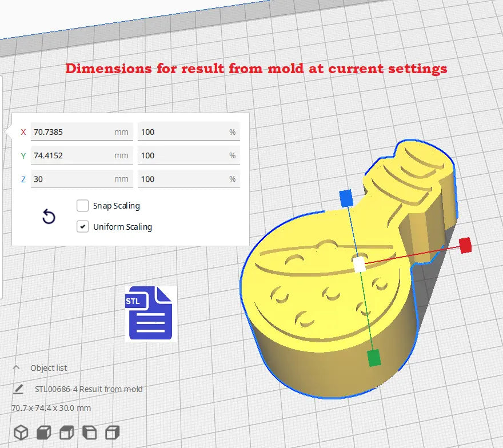The image size is (503, 448).
Task: Select STL00686-4 Result from mold in object list
Action: [x=89, y=389]
